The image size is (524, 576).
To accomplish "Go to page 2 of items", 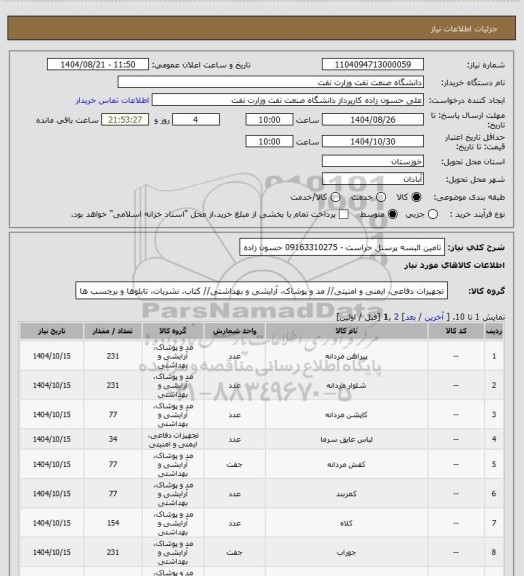I will [396, 317].
